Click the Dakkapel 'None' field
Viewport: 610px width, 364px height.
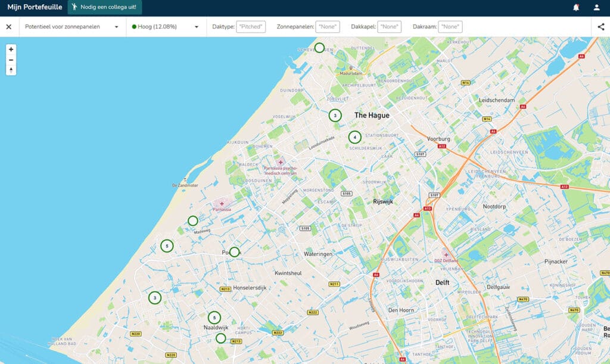[x=389, y=27]
